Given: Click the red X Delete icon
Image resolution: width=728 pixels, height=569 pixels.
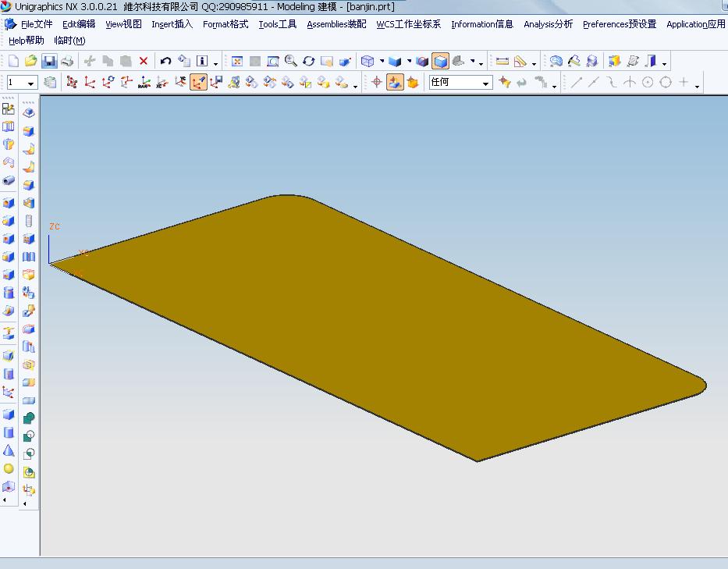Looking at the screenshot, I should tap(144, 61).
